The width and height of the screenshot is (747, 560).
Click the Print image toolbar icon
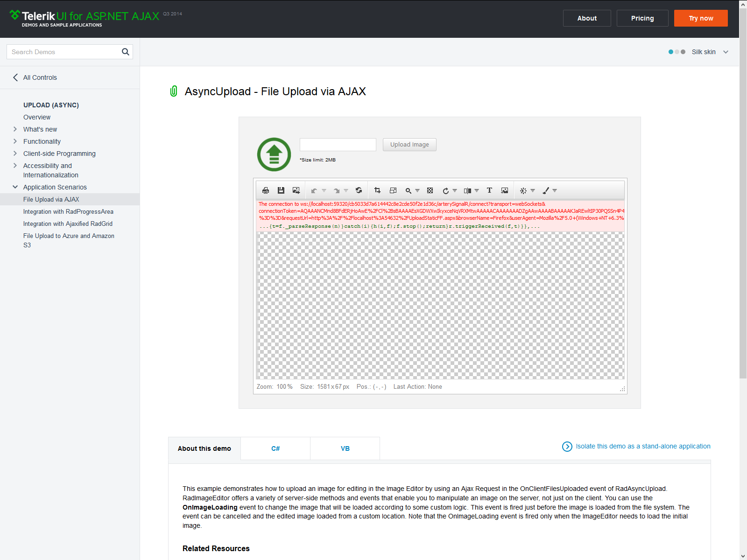coord(266,190)
